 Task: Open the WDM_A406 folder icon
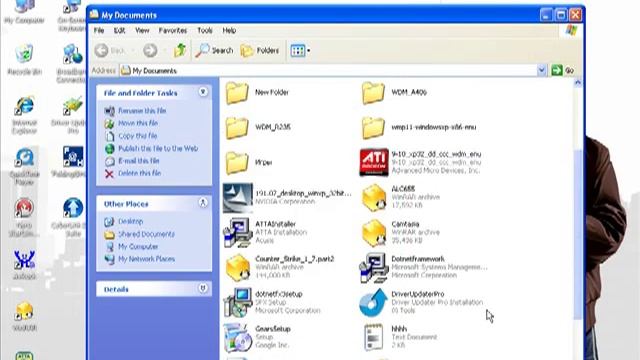click(x=373, y=93)
